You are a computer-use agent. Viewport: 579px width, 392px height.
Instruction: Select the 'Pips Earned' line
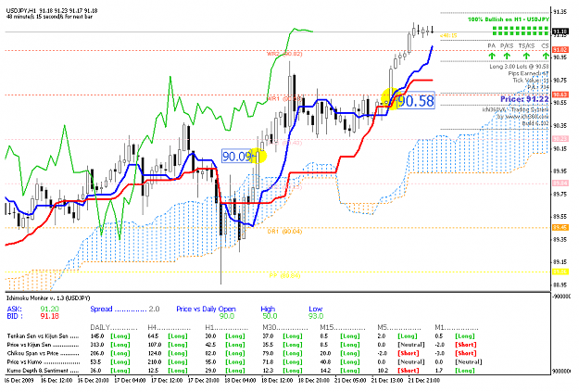[528, 73]
